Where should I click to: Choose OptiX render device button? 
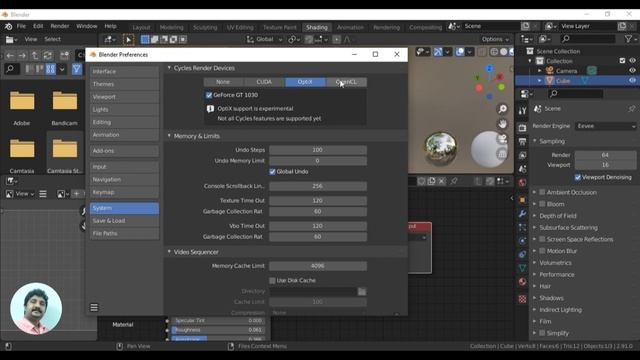(305, 82)
